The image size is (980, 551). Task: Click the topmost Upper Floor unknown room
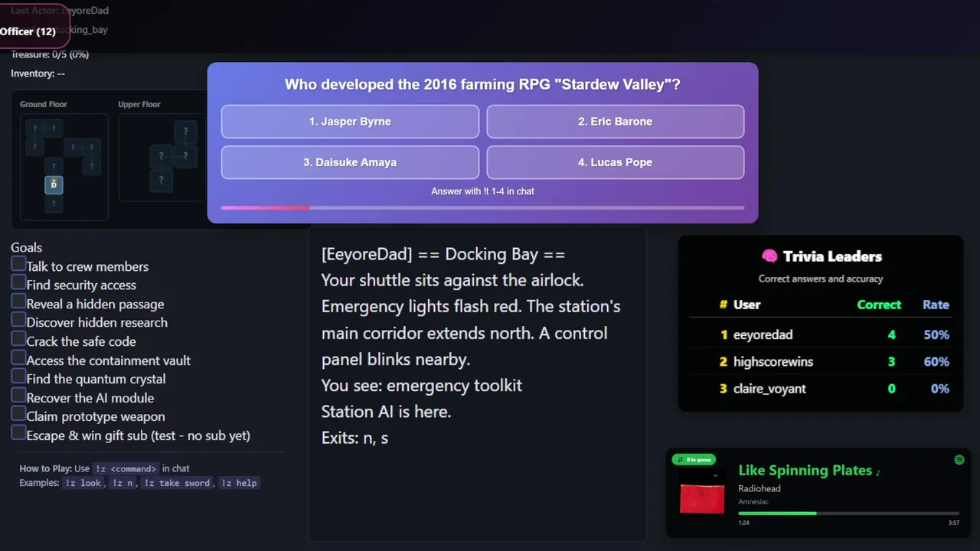pos(185,132)
